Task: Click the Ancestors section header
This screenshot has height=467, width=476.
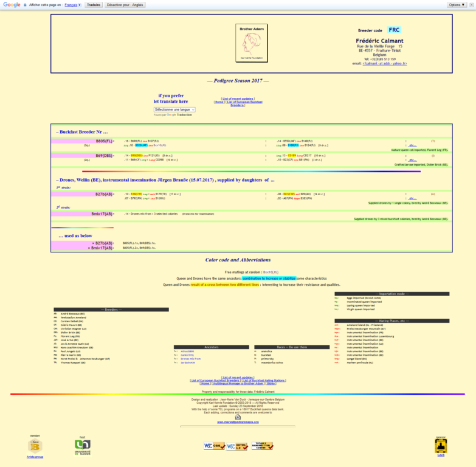Action: click(x=212, y=347)
